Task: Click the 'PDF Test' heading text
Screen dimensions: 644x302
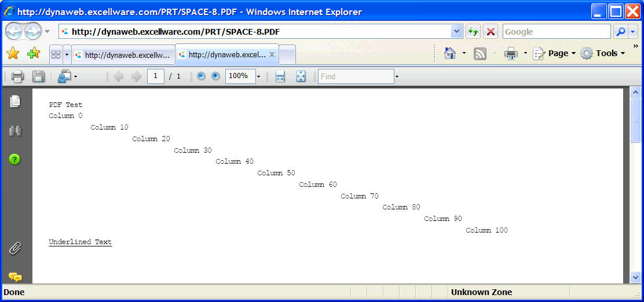Action: pos(65,105)
